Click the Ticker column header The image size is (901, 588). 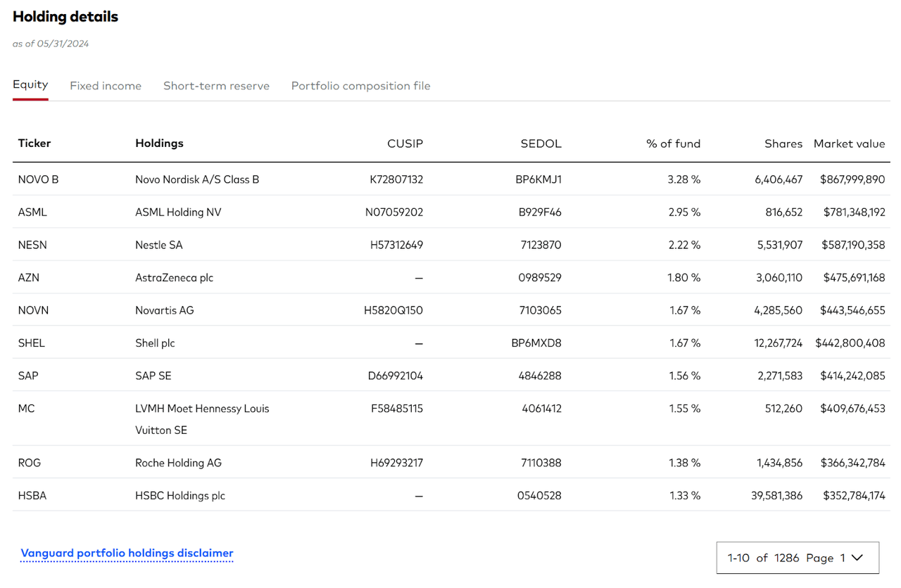pyautogui.click(x=34, y=143)
